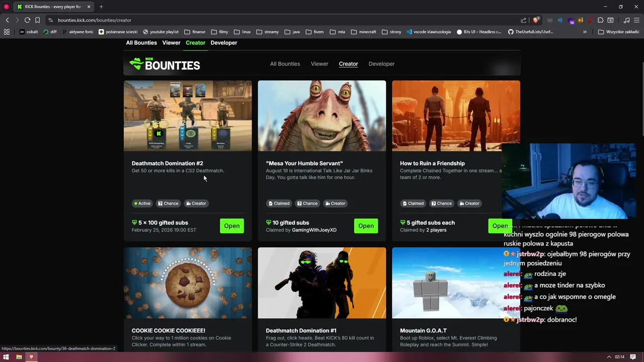644x362 pixels.
Task: Click Developer in banner nav
Action: pos(381,64)
